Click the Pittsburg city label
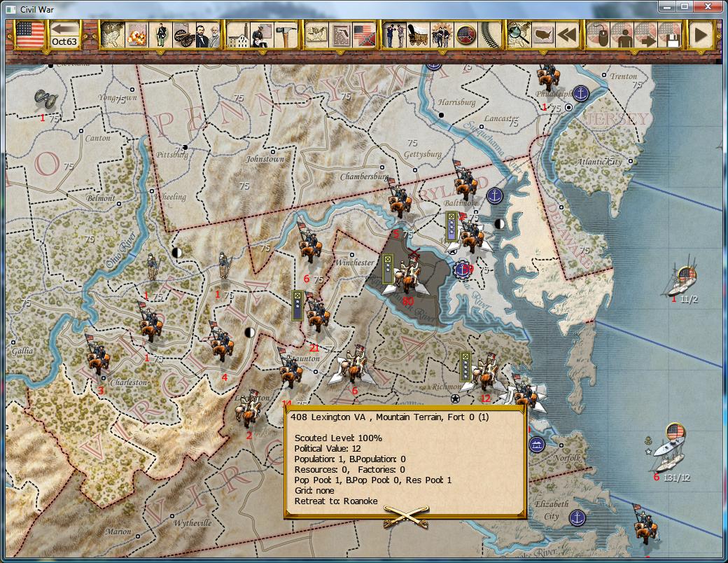Image resolution: width=728 pixels, height=563 pixels. 171,154
